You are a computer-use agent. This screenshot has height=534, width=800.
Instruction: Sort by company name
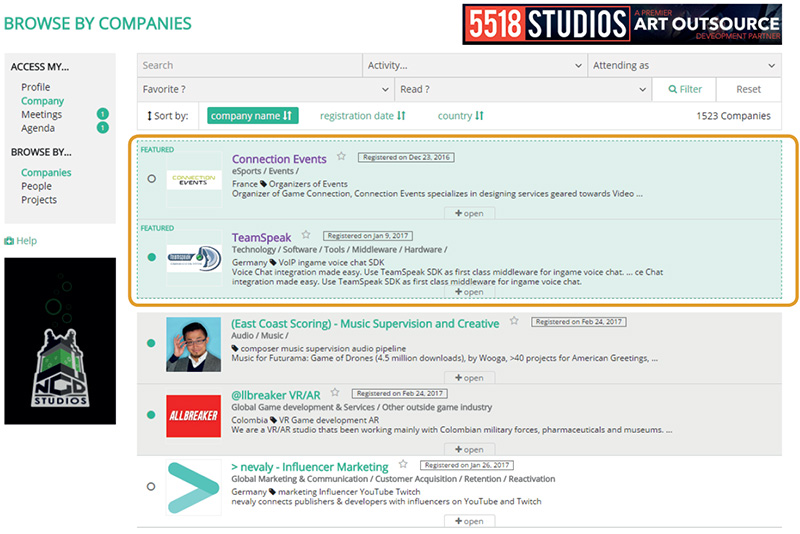coord(252,116)
